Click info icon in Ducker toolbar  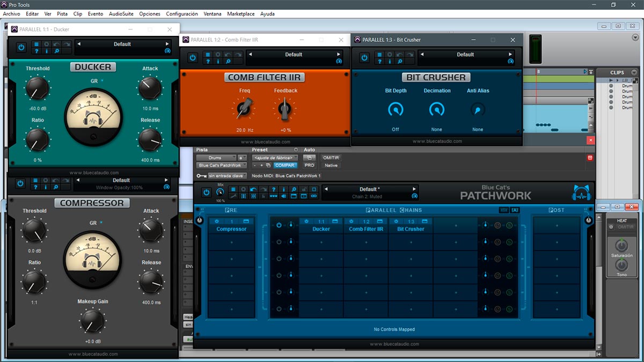pyautogui.click(x=47, y=51)
